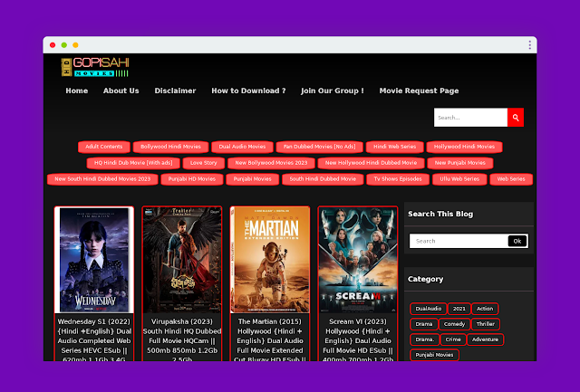This screenshot has width=580, height=392.
Task: Open Virupaksha (2023) post title
Action: tap(182, 339)
